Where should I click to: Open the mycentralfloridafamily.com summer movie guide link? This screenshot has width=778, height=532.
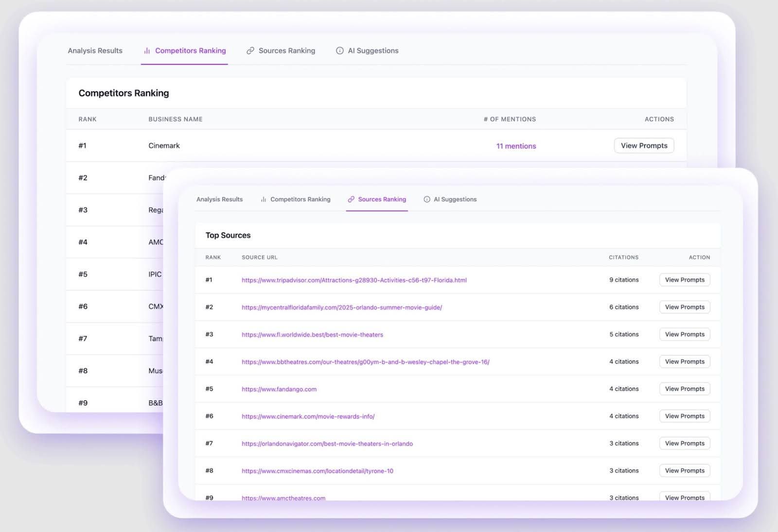[x=342, y=308]
